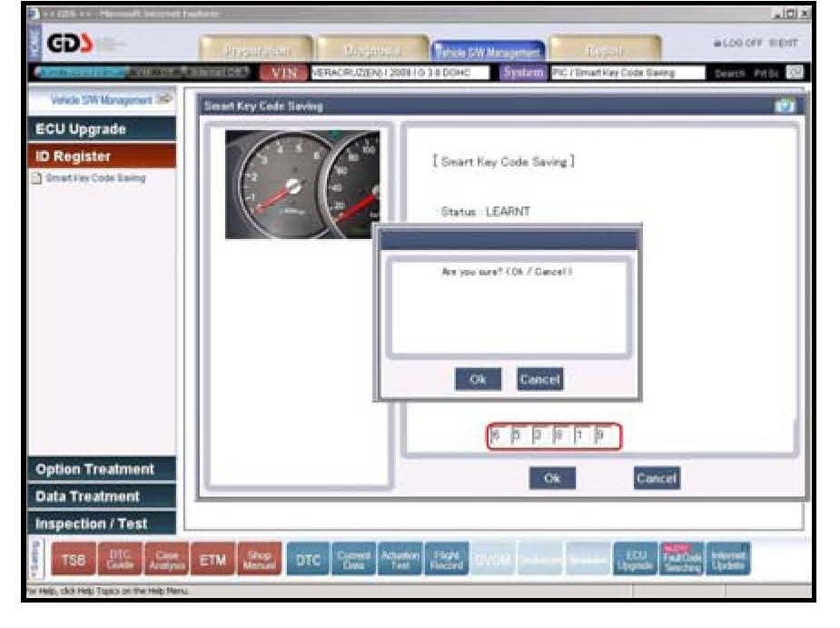Open the Flight Record tool
The image size is (840, 628).
(x=447, y=561)
